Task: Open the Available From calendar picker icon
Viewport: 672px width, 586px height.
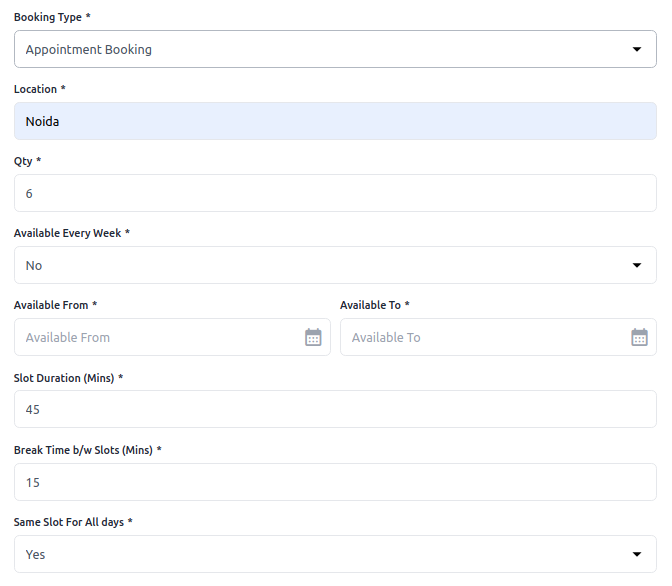Action: point(313,337)
